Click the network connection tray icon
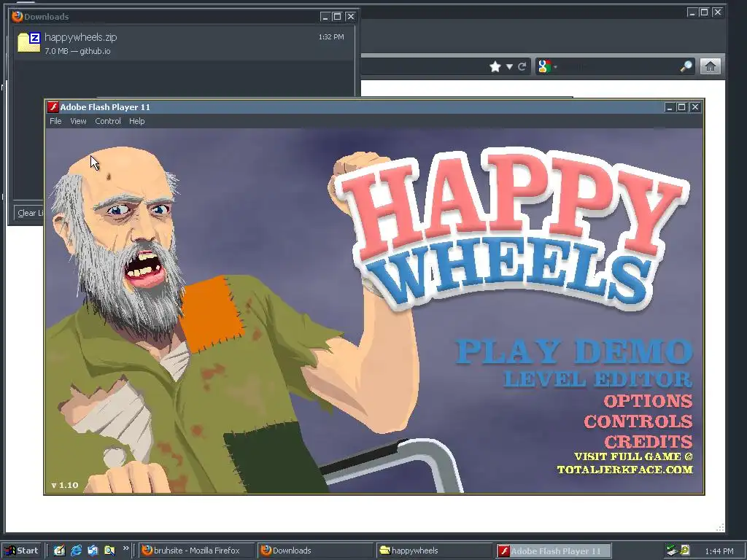 [672, 551]
